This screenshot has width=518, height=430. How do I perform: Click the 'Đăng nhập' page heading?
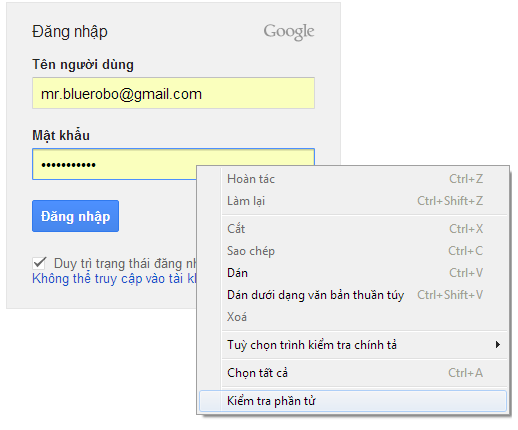[70, 32]
